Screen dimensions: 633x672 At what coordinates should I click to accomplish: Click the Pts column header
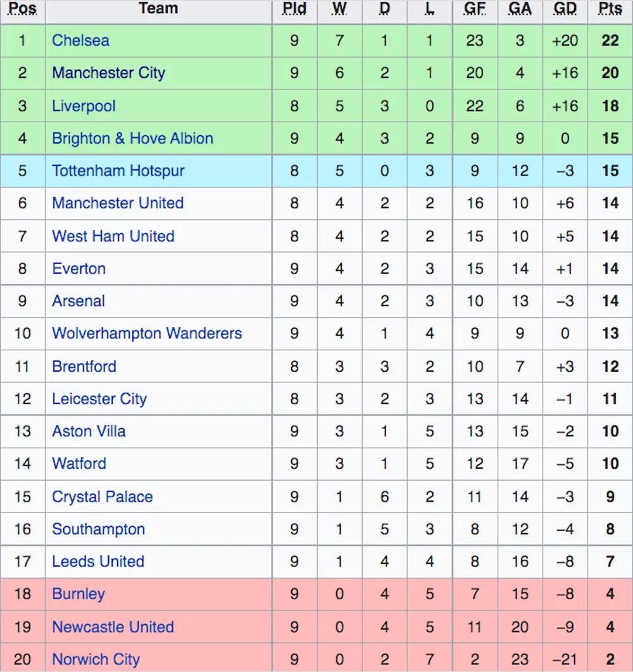point(610,9)
